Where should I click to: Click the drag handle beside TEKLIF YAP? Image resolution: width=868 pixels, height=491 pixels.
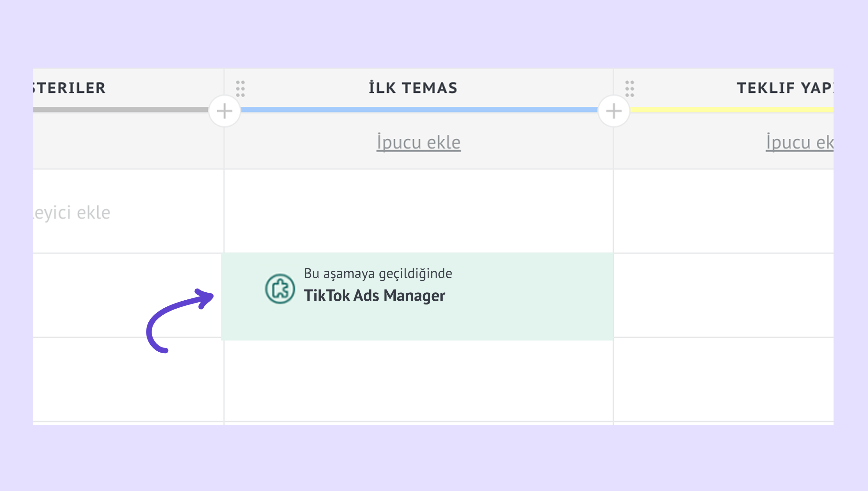(629, 89)
